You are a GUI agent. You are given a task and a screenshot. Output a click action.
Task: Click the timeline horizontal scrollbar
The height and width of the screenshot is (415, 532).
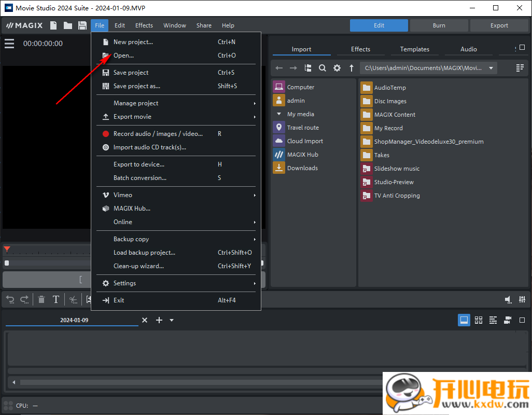pyautogui.click(x=202, y=382)
